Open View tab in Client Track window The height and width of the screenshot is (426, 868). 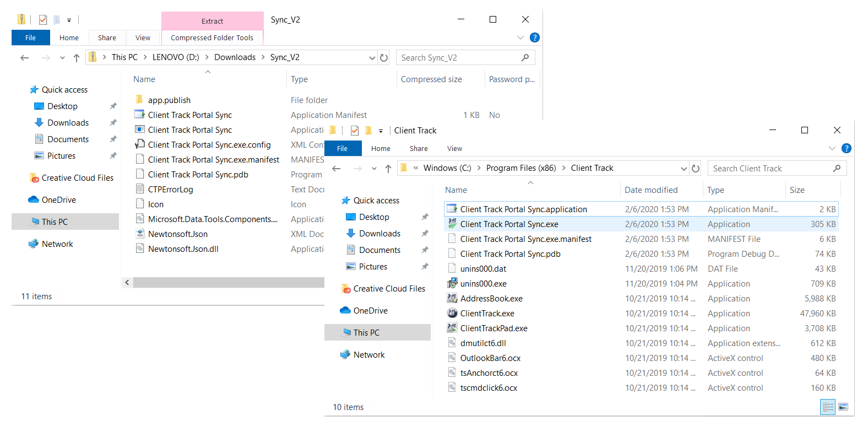tap(454, 148)
